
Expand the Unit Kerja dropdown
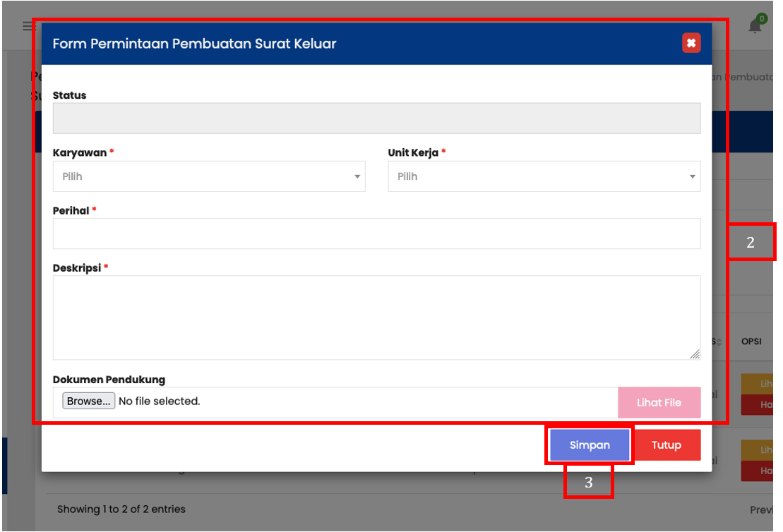pos(544,176)
